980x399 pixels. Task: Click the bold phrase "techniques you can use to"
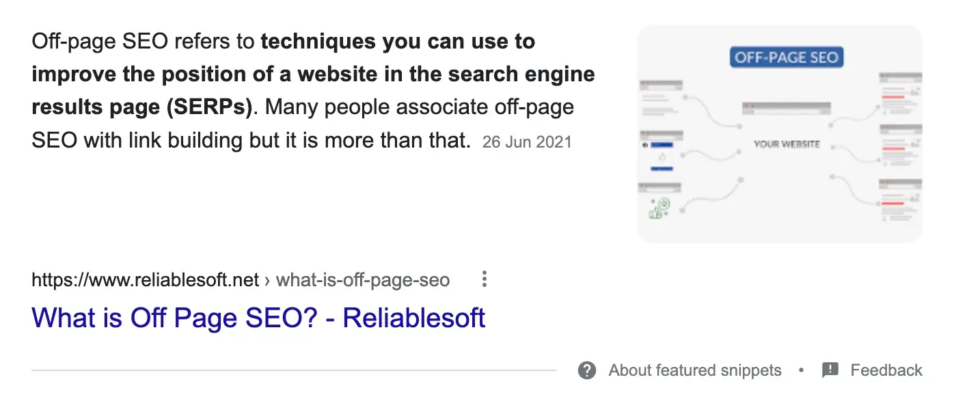pos(398,42)
